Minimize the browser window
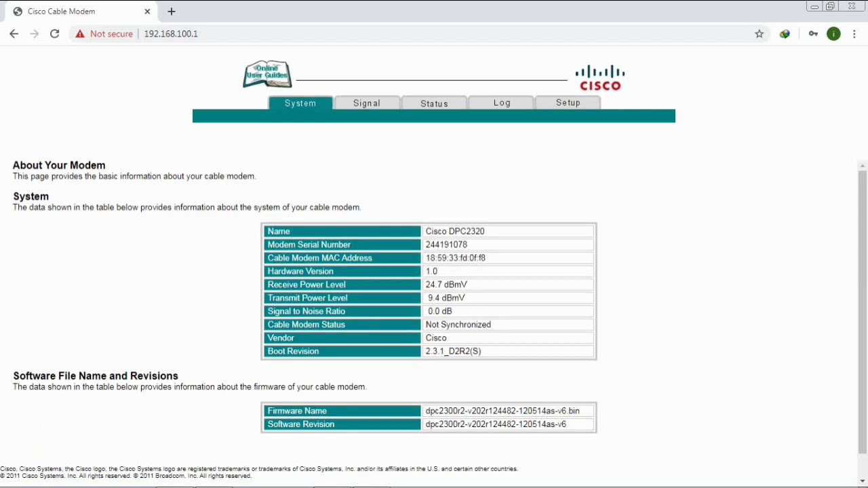 point(814,7)
